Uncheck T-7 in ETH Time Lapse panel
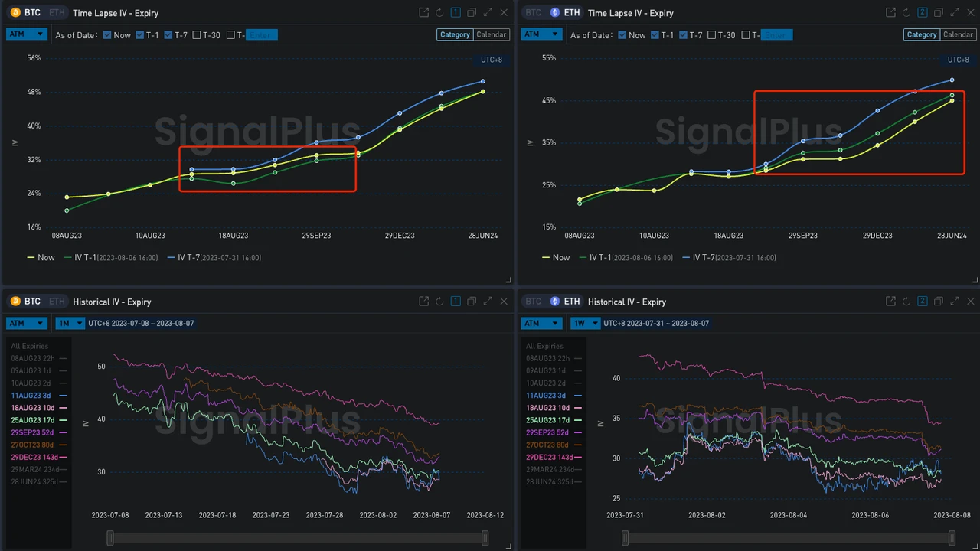Viewport: 980px width, 551px height. click(x=684, y=35)
